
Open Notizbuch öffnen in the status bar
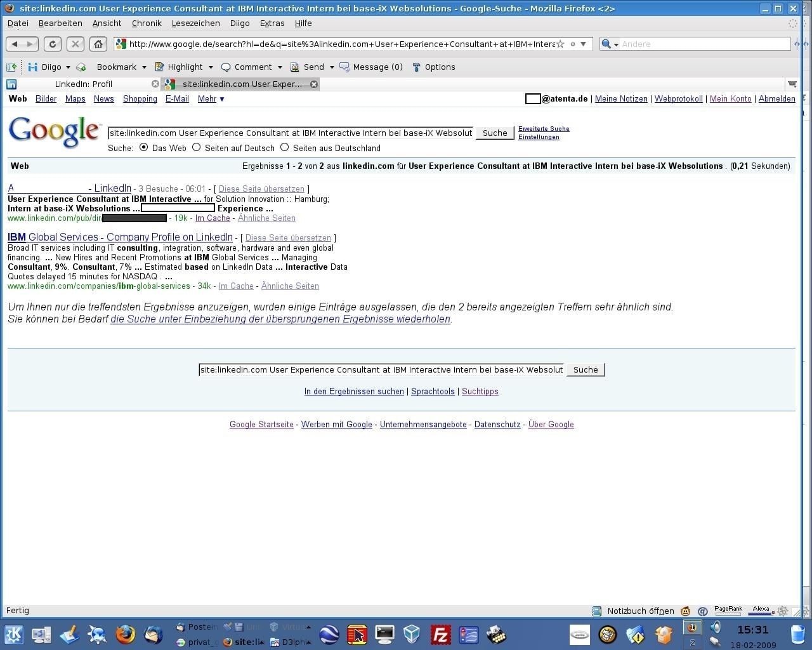click(633, 611)
